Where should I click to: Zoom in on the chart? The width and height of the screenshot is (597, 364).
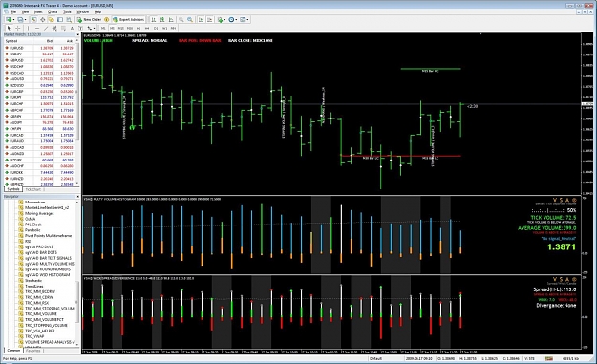181,19
